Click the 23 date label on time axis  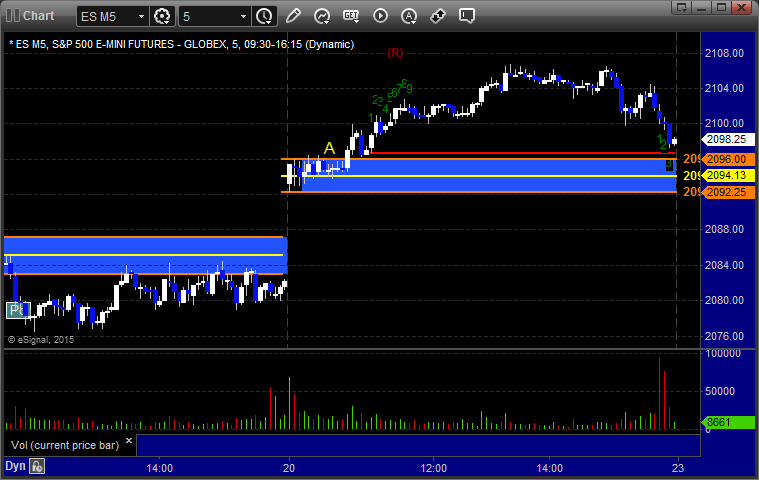(678, 468)
